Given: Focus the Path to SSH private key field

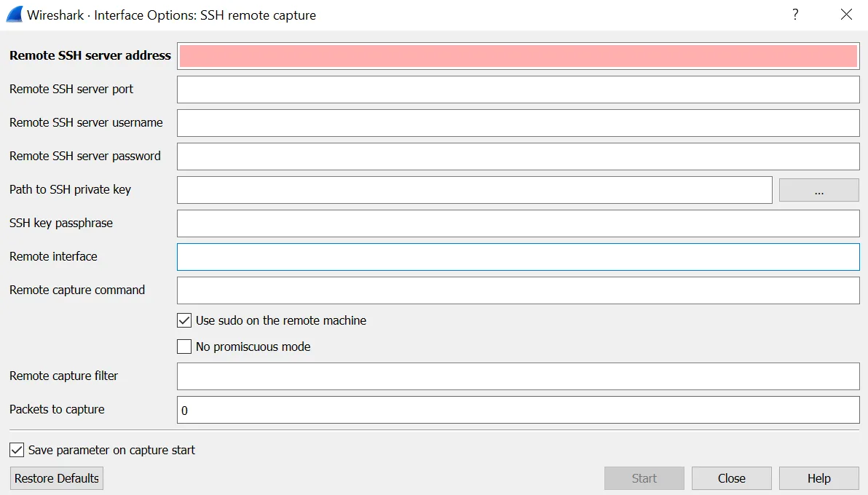Looking at the screenshot, I should (x=474, y=190).
